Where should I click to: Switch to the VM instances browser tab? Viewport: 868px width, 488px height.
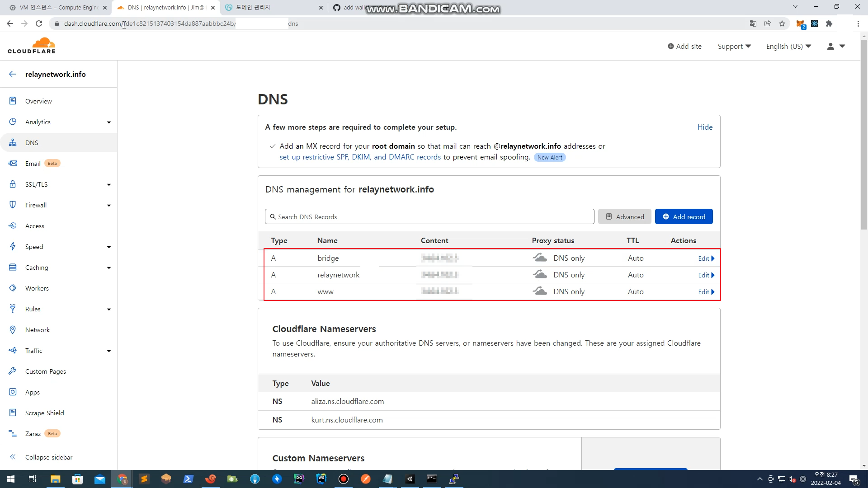(x=58, y=7)
